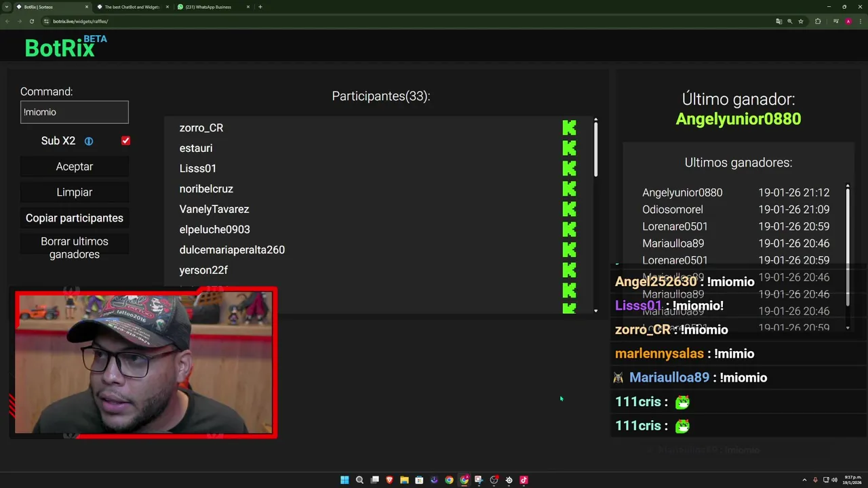Reload the page with the refresh icon
This screenshot has width=868, height=488.
31,21
